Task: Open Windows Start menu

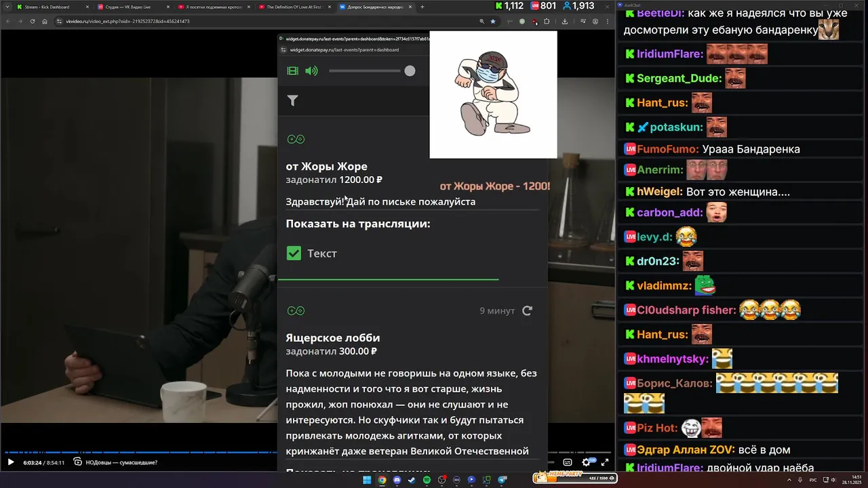Action: pyautogui.click(x=367, y=480)
